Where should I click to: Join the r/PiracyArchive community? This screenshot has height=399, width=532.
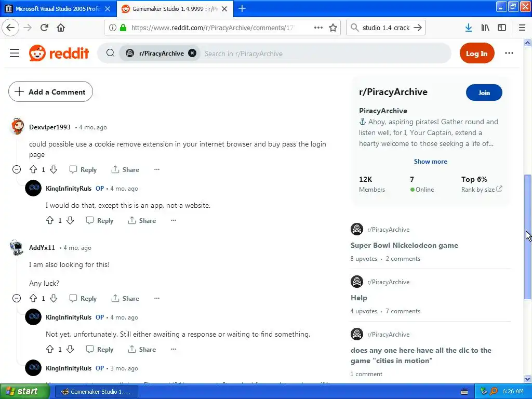coord(484,92)
